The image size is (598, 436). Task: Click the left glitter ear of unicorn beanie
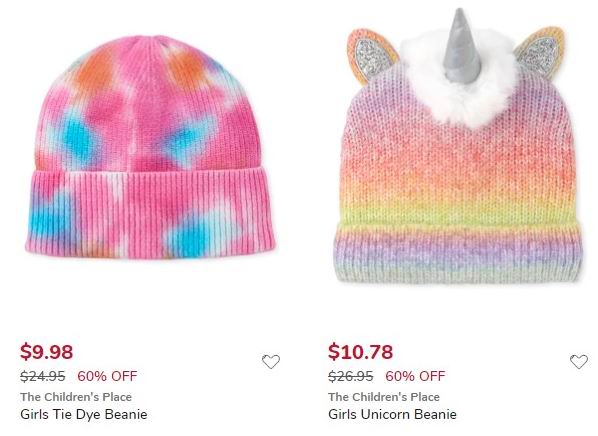372,55
